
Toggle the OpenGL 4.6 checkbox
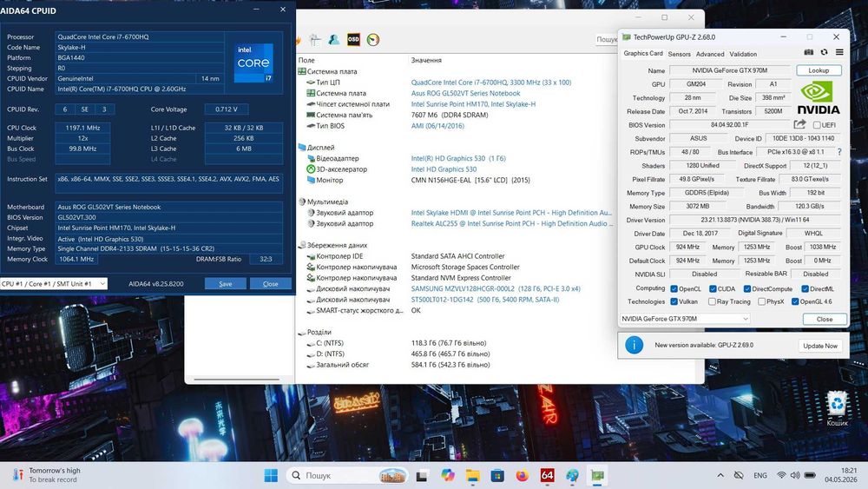(795, 301)
